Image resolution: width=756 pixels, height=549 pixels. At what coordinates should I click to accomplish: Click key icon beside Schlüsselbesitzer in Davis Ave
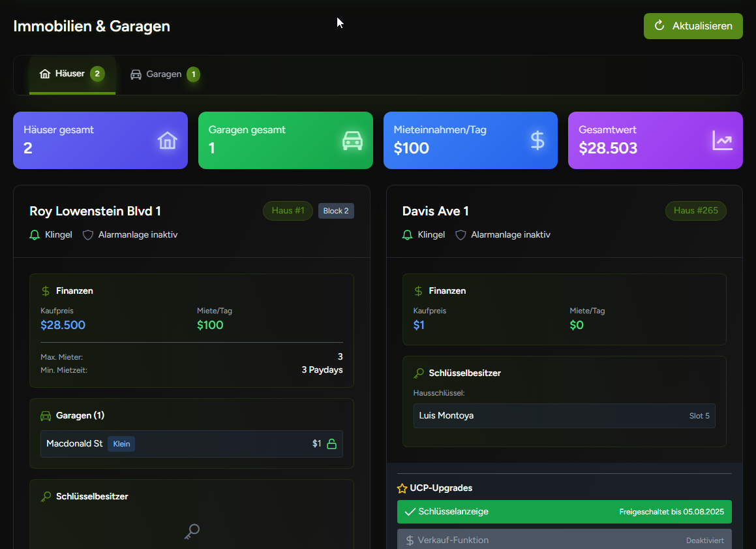(x=419, y=373)
